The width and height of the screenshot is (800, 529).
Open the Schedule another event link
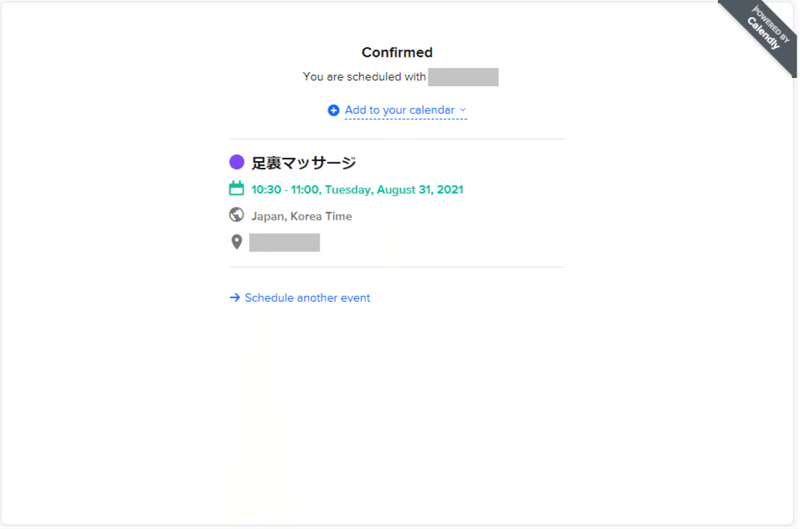(307, 298)
